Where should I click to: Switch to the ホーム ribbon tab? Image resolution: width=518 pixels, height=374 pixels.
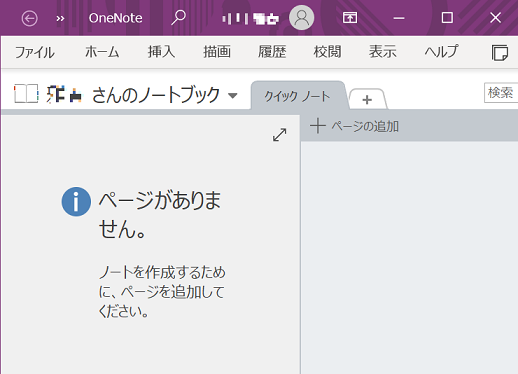(102, 52)
